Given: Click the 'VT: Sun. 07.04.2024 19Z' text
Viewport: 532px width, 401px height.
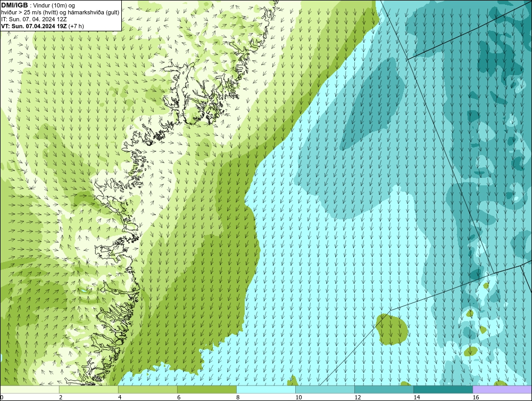Looking at the screenshot, I should [x=34, y=26].
